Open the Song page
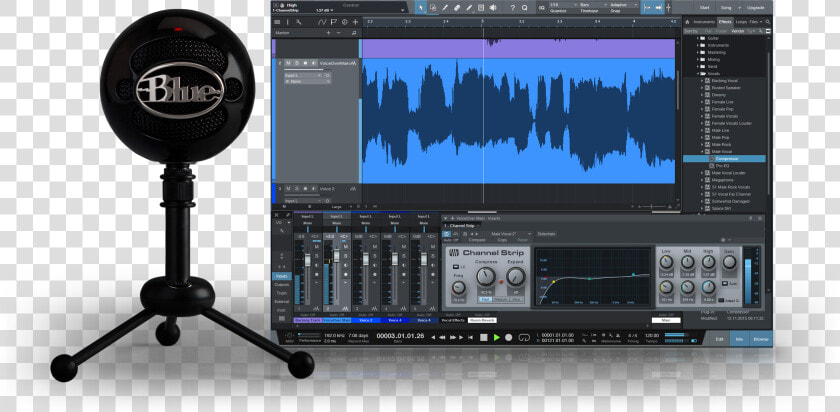This screenshot has height=412, width=840. click(728, 8)
